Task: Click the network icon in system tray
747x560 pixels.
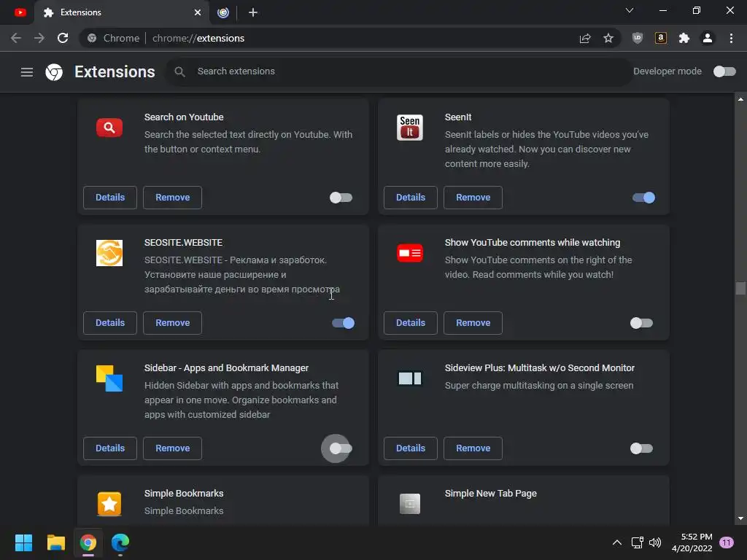Action: click(x=637, y=542)
